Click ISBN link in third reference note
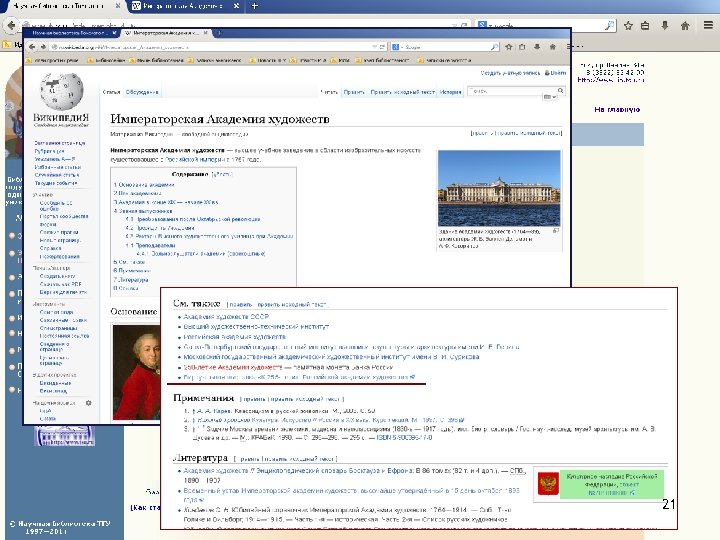Viewport: 720px width, 540px height. coord(404,438)
